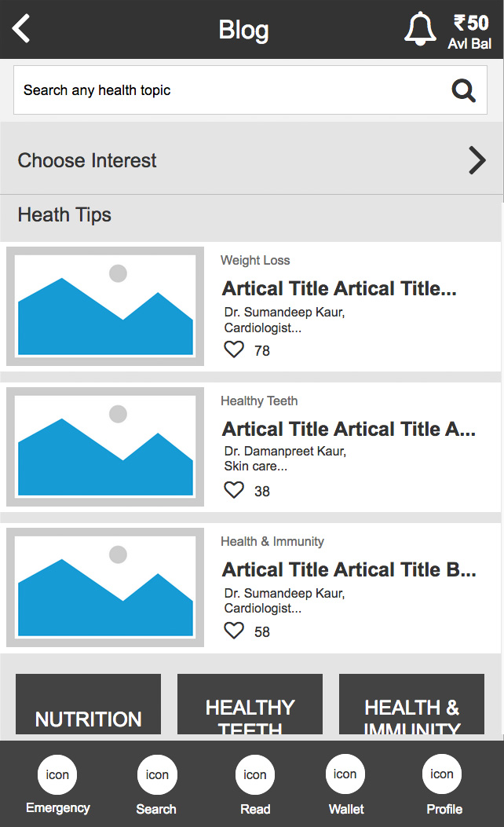The height and width of the screenshot is (827, 504).
Task: Open Weight Loss article thumbnail image
Action: pos(105,306)
